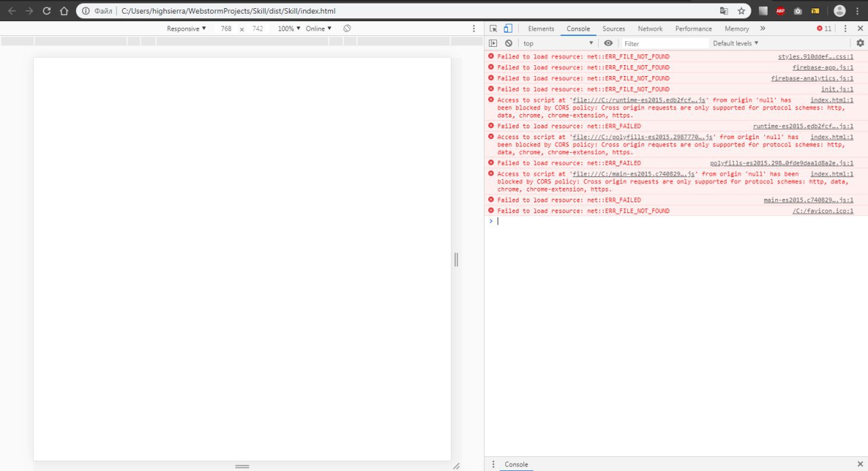Switch to the Network tab

tap(650, 29)
